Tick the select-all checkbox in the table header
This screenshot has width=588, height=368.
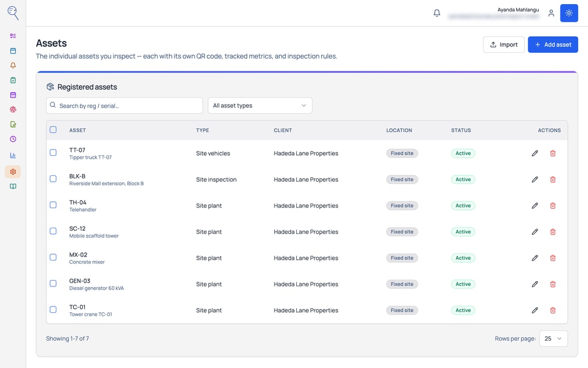tap(53, 129)
